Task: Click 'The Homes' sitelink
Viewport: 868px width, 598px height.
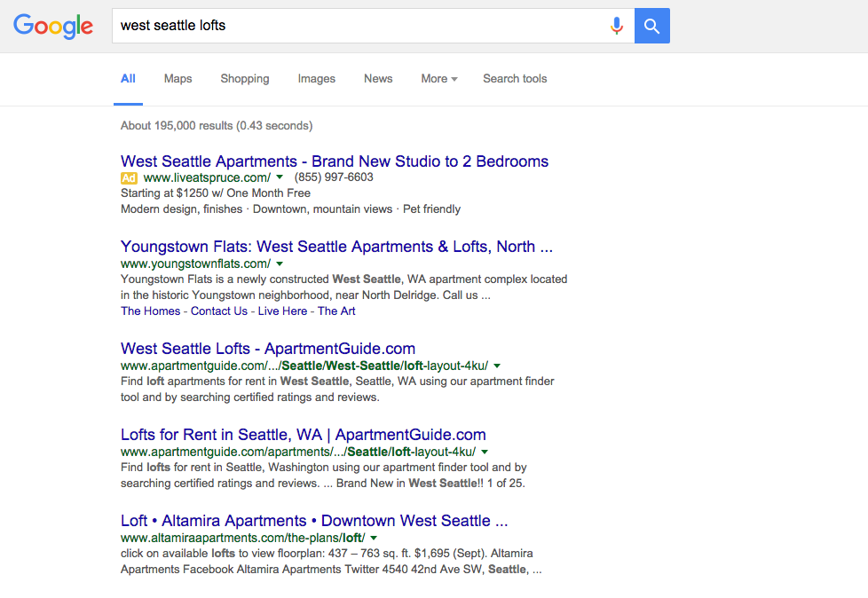Action: [x=151, y=311]
